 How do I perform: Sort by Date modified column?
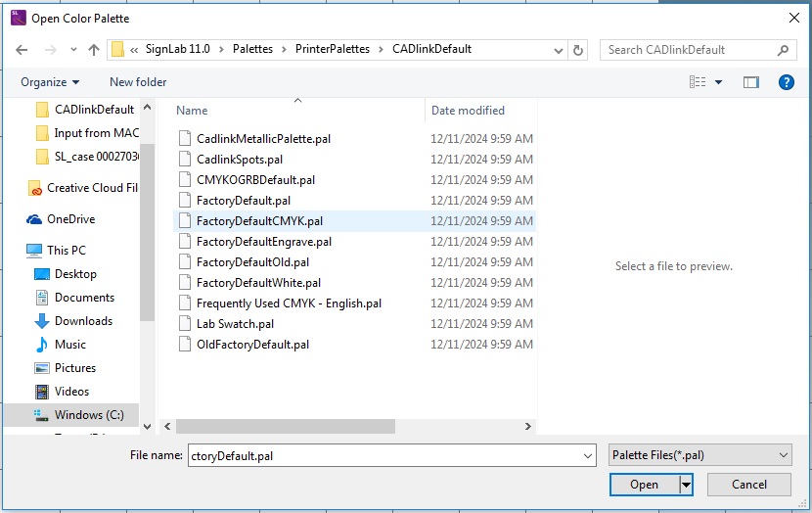coord(468,111)
